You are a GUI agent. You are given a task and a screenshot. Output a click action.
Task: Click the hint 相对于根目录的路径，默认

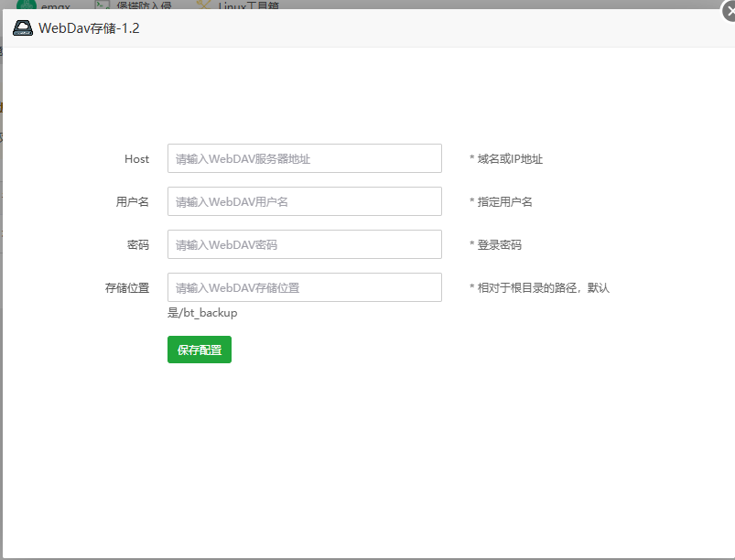[x=544, y=287]
